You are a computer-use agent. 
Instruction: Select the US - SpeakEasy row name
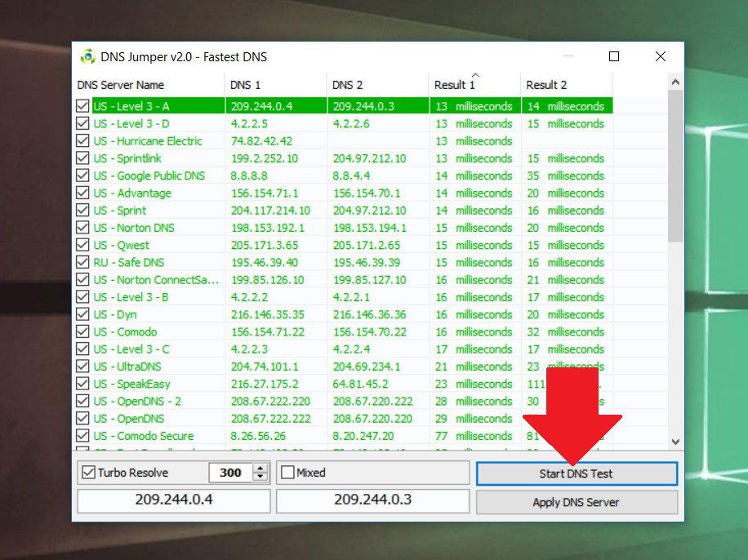[x=131, y=384]
